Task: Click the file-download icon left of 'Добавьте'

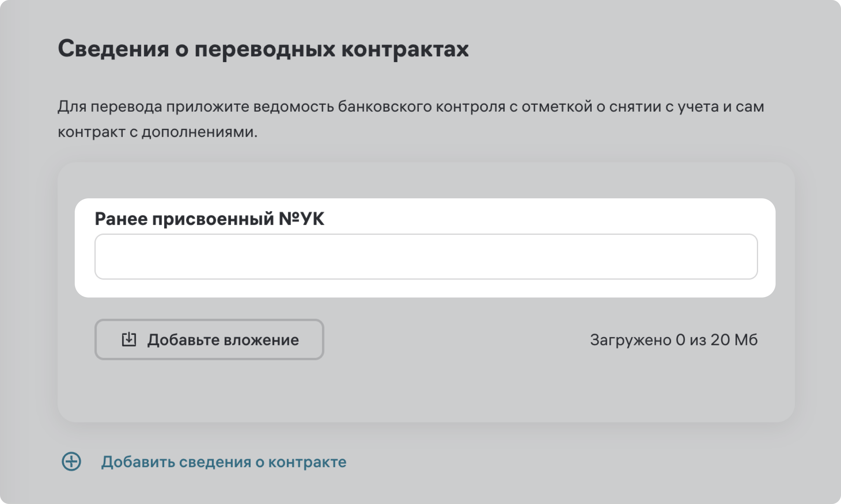Action: [x=129, y=339]
